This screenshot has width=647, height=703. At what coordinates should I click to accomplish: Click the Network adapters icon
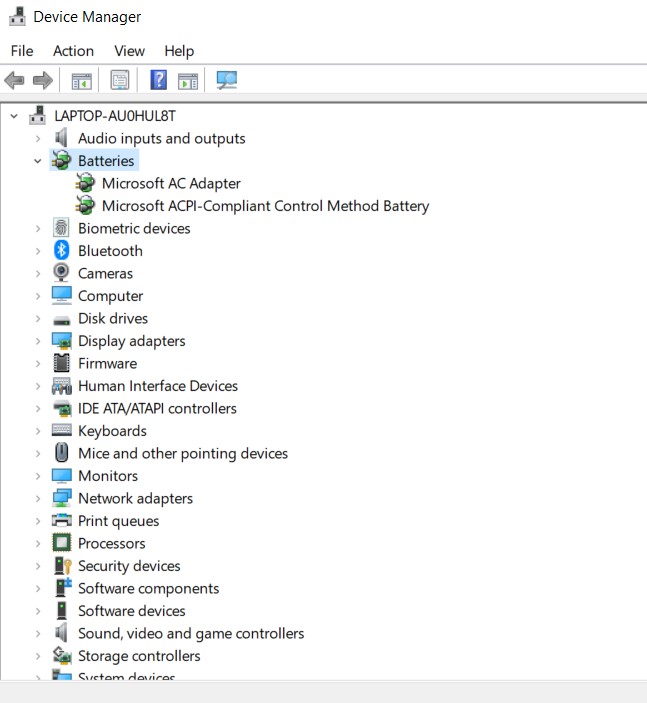[61, 498]
